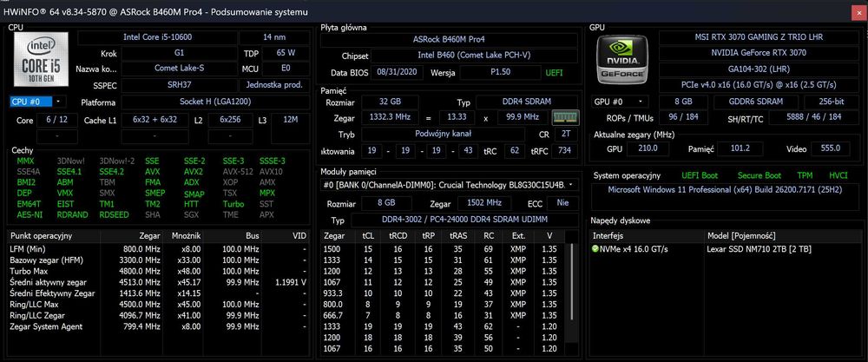This screenshot has height=362, width=868.
Task: Select the 'Zegar System Agent' row
Action: tap(158, 326)
